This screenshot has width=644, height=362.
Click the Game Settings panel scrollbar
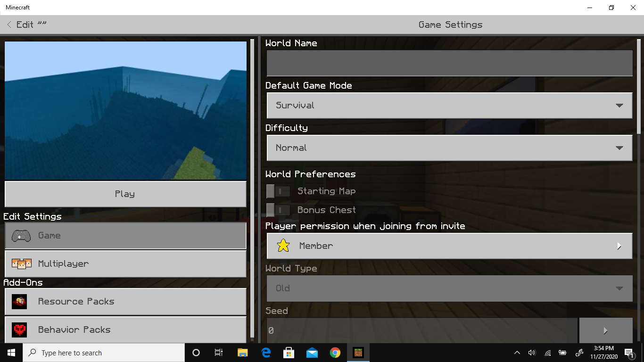click(x=639, y=86)
